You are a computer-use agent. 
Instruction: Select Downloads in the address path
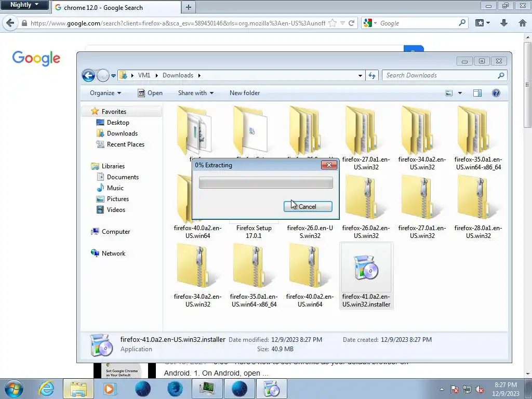pyautogui.click(x=178, y=75)
